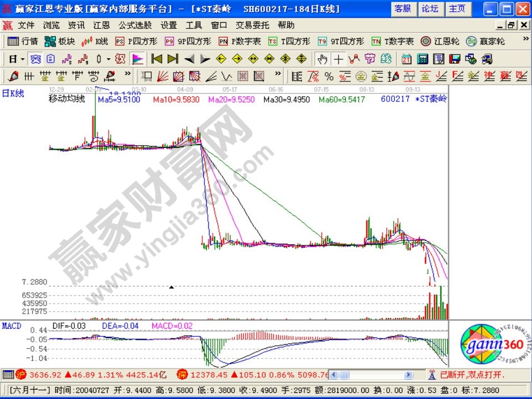The width and height of the screenshot is (532, 399).
Task: Click the 论坛 forum button
Action: [x=429, y=8]
